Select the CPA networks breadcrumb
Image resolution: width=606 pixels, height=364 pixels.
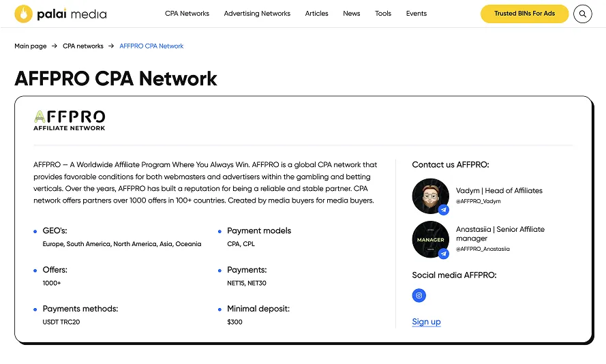(83, 46)
